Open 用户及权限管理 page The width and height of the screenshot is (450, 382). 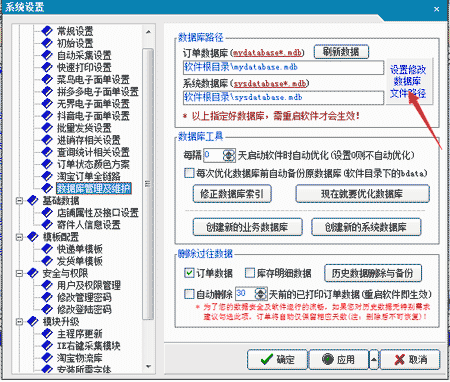point(89,285)
